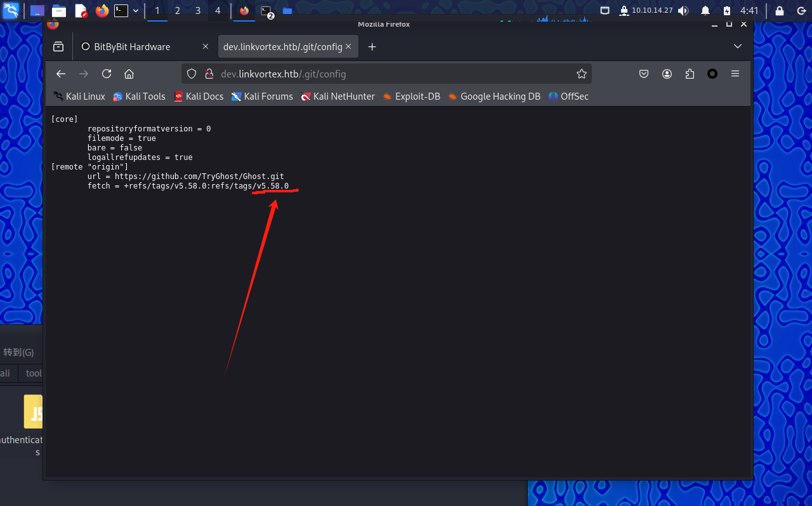Open Firefox View button
Image resolution: width=812 pixels, height=506 pixels.
coord(58,47)
